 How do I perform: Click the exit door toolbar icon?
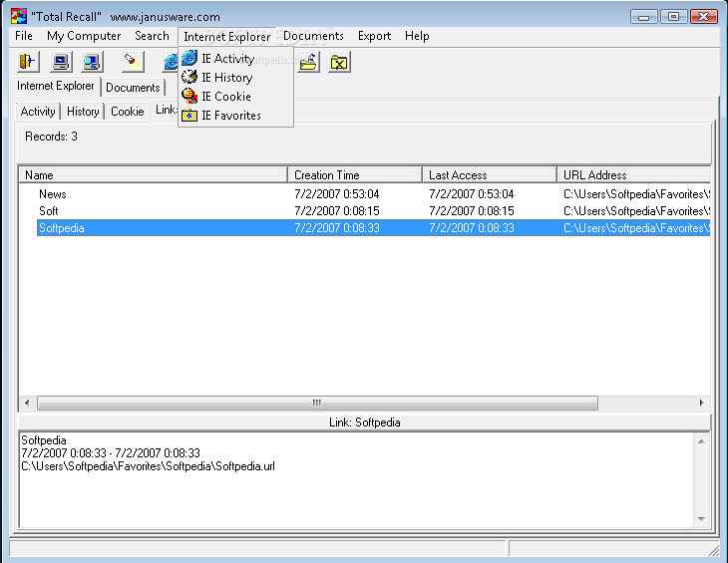[28, 61]
